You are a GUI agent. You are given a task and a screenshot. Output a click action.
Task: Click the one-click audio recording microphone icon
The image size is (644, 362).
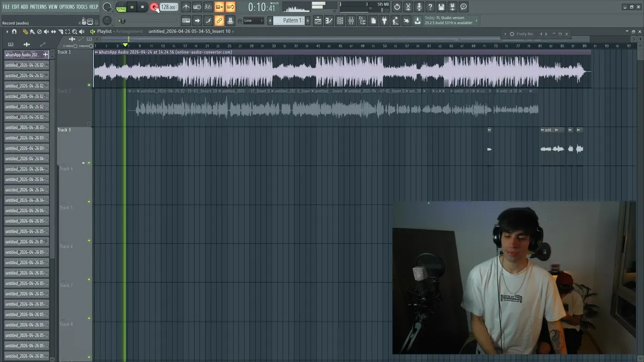coord(419,7)
